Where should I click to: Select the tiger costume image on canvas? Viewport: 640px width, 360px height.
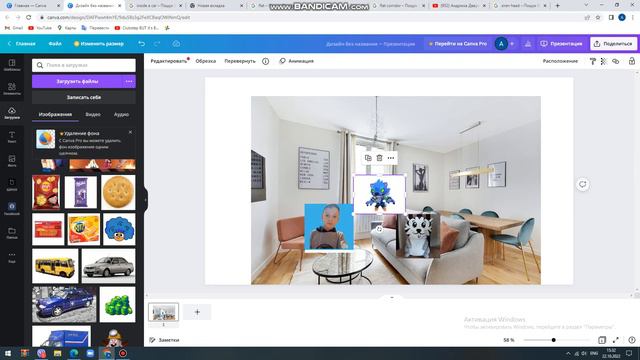pos(418,235)
